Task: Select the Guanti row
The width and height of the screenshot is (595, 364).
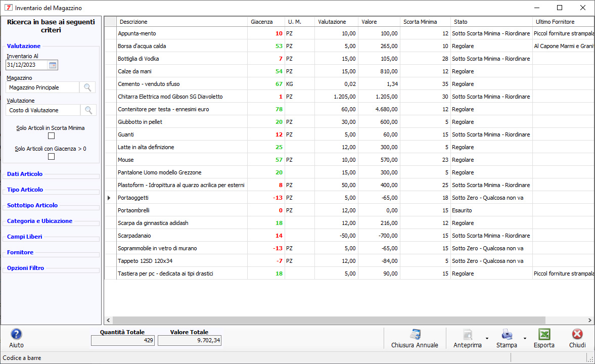Action: click(x=349, y=134)
